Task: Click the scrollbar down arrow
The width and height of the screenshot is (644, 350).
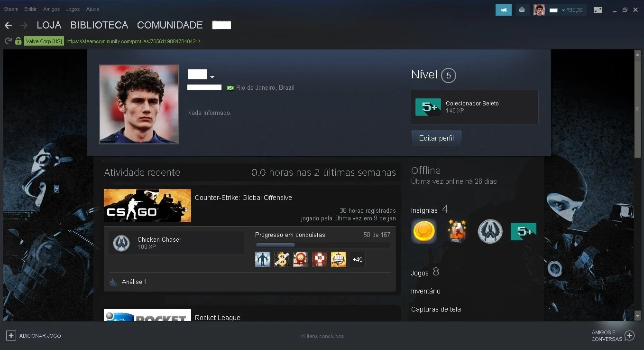Action: [x=638, y=315]
